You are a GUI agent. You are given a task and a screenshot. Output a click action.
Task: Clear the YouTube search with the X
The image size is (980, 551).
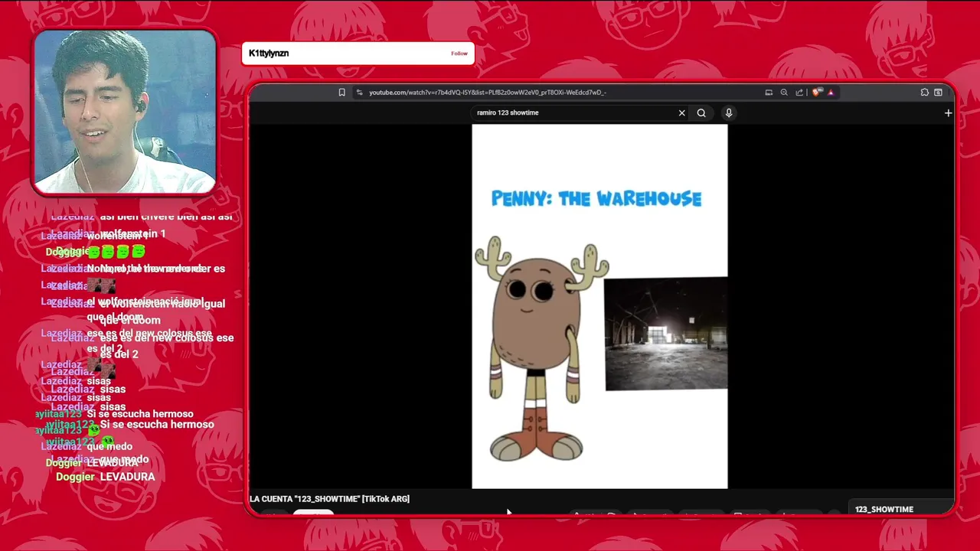pyautogui.click(x=681, y=113)
